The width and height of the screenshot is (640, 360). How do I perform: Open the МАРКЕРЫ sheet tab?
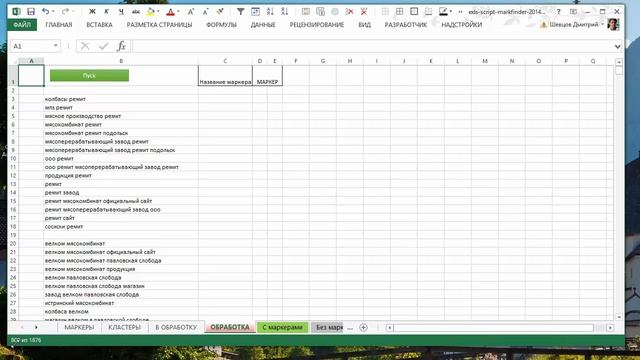79,327
